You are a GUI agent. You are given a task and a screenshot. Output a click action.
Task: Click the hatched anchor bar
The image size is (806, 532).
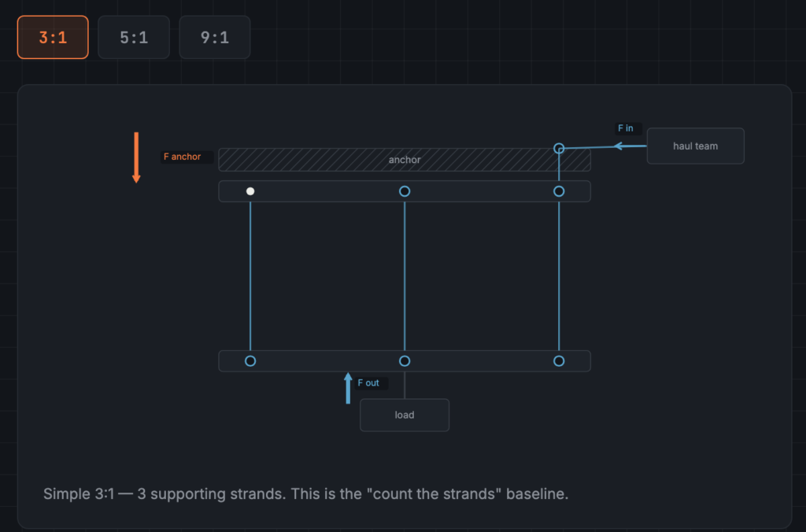tap(405, 159)
